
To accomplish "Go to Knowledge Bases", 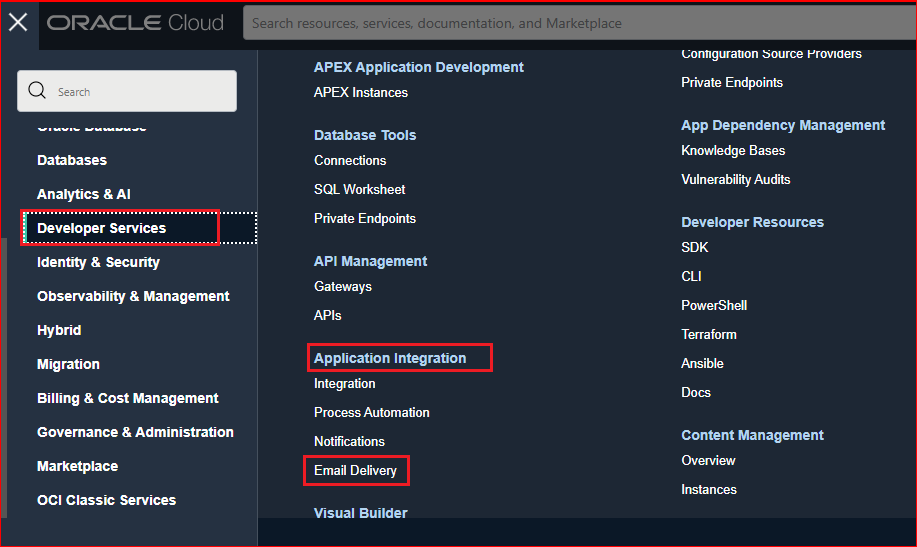I will coord(733,151).
